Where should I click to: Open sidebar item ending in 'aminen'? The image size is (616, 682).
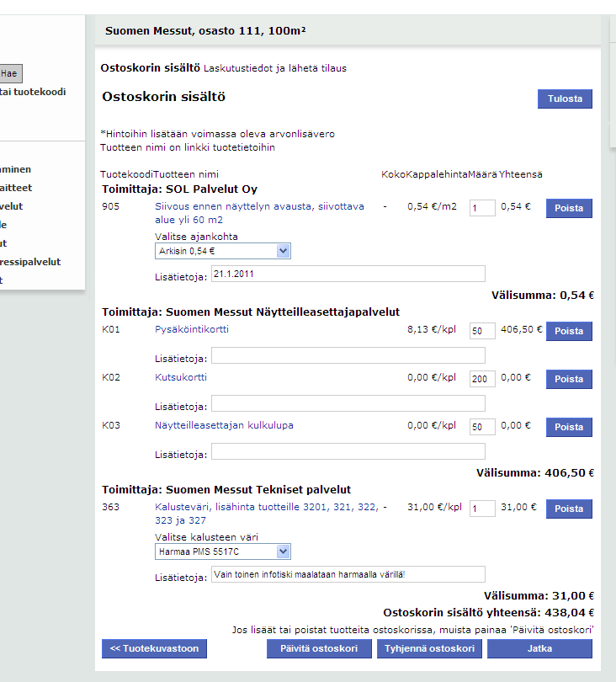[x=16, y=169]
